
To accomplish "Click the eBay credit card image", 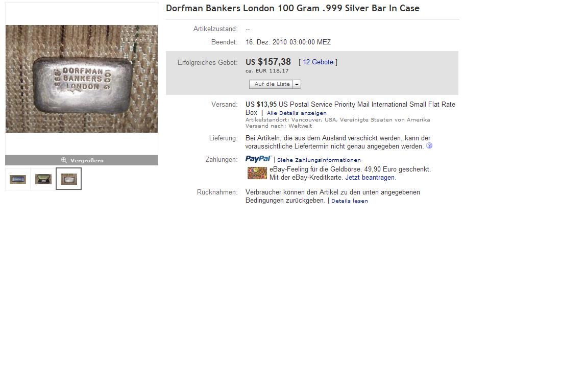I will click(x=257, y=173).
